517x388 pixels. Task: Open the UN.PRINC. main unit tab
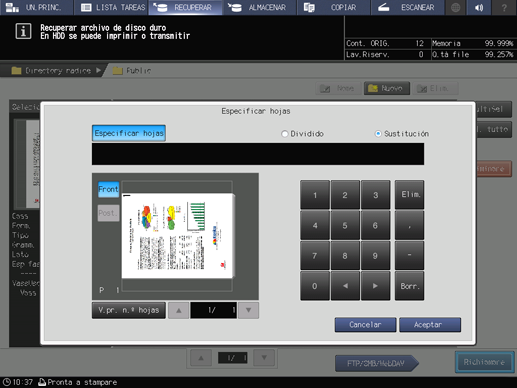(x=36, y=7)
